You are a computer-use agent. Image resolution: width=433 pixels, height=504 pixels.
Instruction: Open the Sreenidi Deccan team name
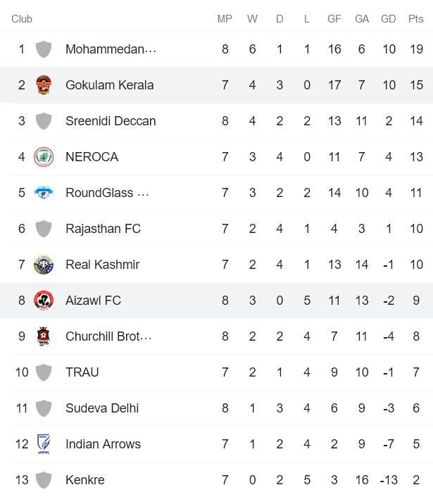click(111, 121)
